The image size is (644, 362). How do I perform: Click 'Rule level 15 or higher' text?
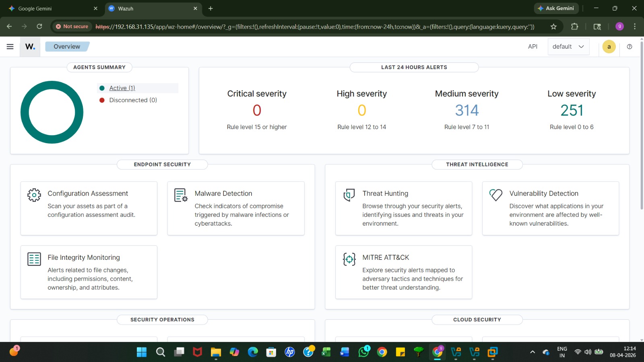pos(257,127)
